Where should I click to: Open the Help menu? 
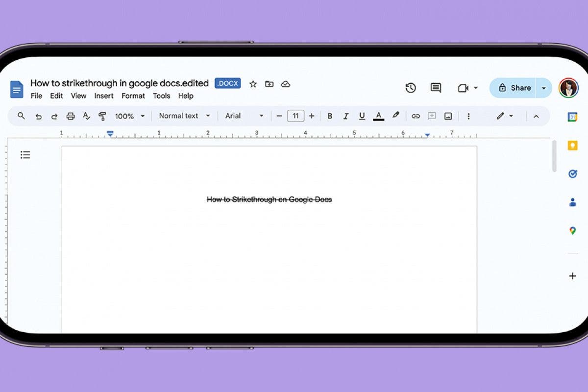(x=186, y=96)
